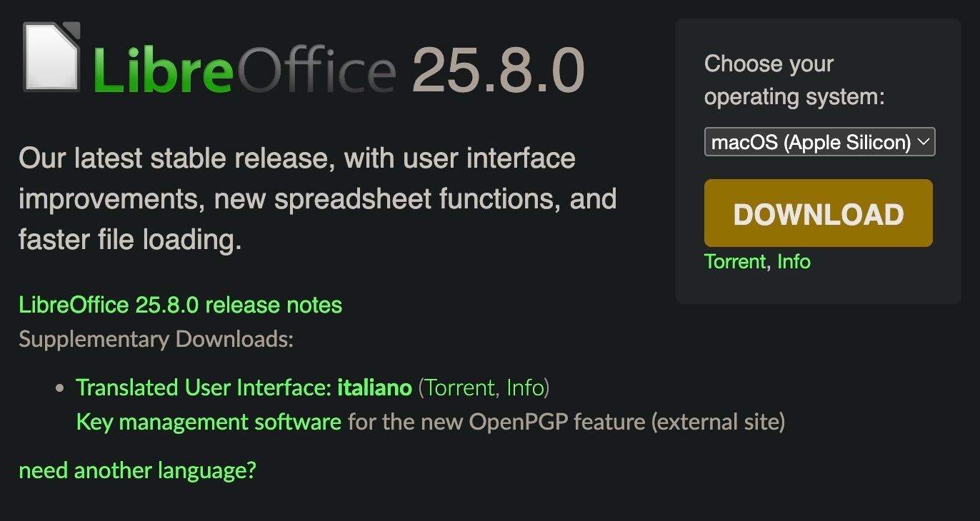This screenshot has height=521, width=980.
Task: Click the 'Choose your operating system' label
Action: [x=794, y=80]
